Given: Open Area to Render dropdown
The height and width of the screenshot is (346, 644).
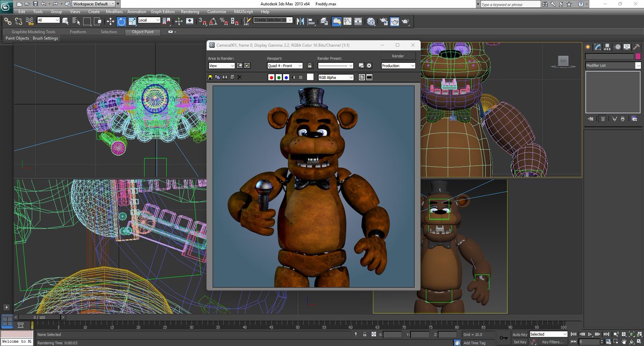Looking at the screenshot, I should pos(222,66).
